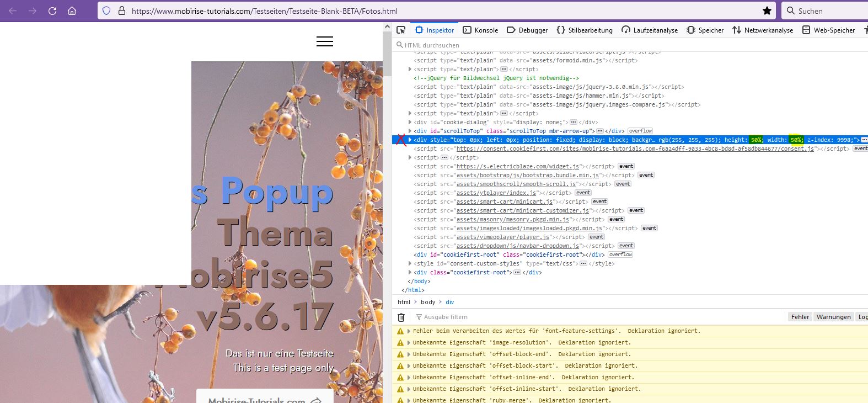Open the bootstrap.bundle.min.js script link
The height and width of the screenshot is (403, 868).
528,176
